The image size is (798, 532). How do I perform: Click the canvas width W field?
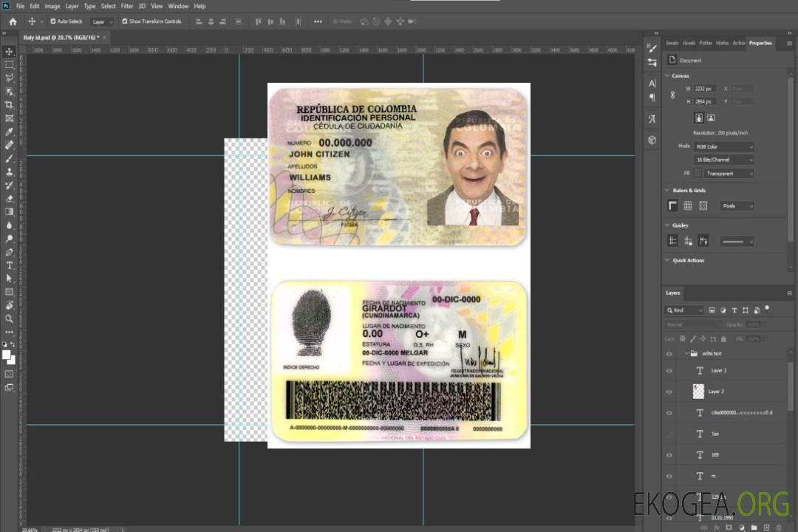[x=705, y=89]
